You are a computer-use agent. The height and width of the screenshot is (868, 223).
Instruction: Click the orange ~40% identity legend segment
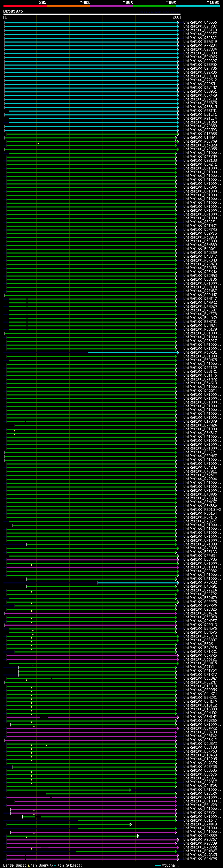[68, 6]
